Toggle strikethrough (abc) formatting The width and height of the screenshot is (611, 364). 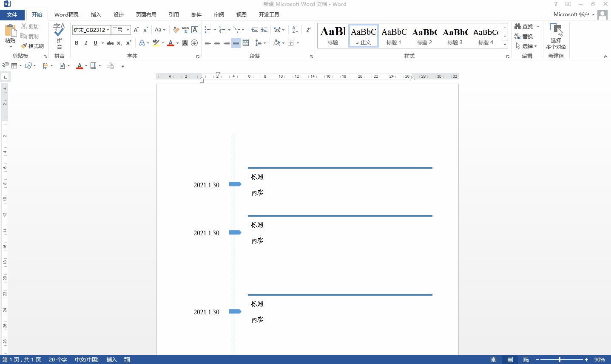coord(110,43)
